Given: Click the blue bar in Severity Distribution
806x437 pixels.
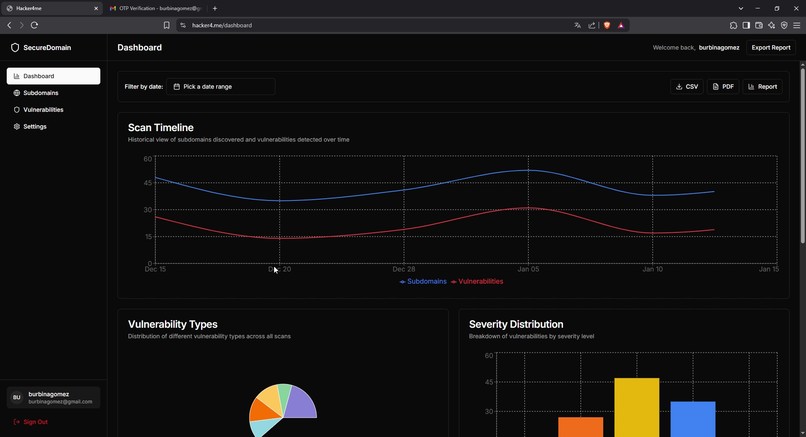Looking at the screenshot, I should 692,419.
